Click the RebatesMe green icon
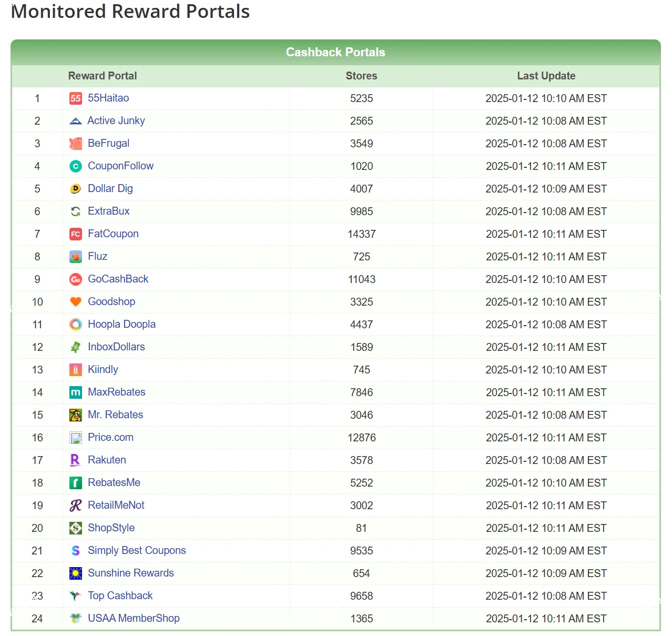Image resolution: width=672 pixels, height=636 pixels. coord(76,483)
